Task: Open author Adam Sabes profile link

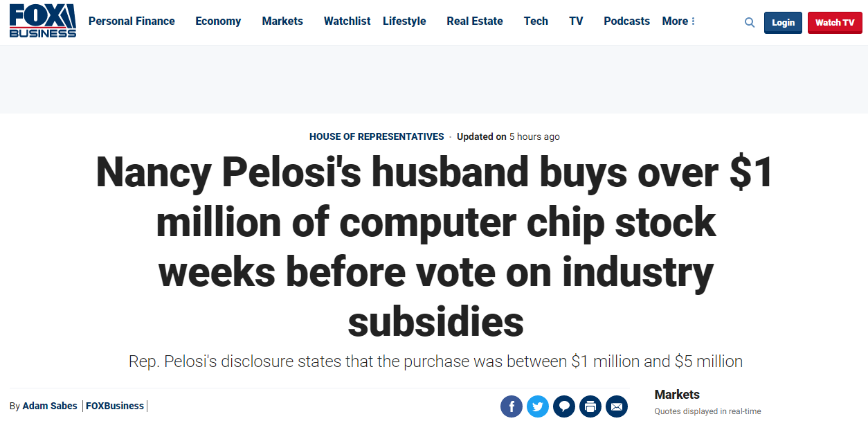Action: pyautogui.click(x=50, y=406)
